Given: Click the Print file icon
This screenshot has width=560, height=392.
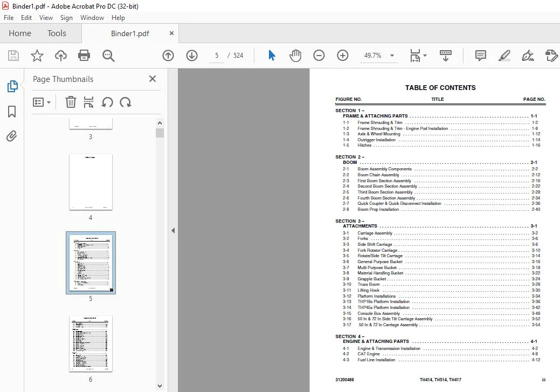Looking at the screenshot, I should coord(84,56).
